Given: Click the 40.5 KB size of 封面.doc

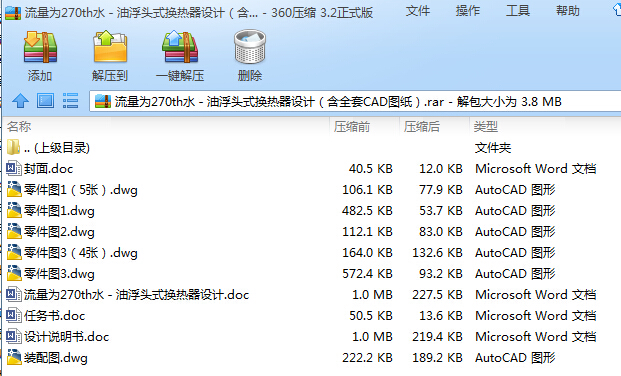Looking at the screenshot, I should [371, 169].
